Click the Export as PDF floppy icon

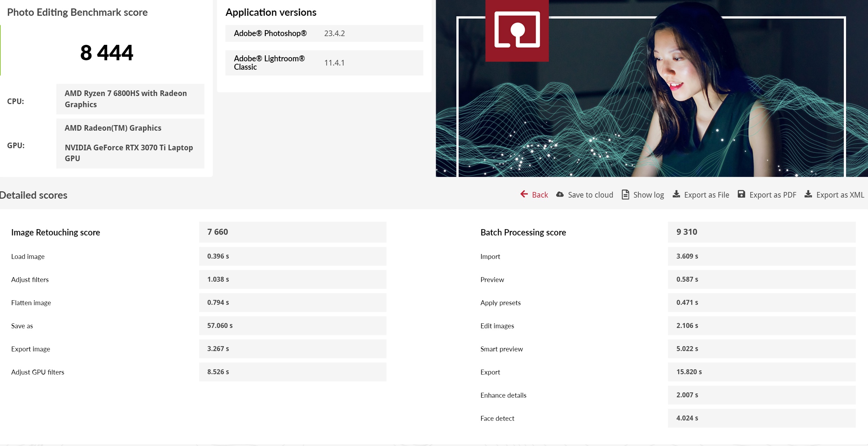click(x=741, y=194)
